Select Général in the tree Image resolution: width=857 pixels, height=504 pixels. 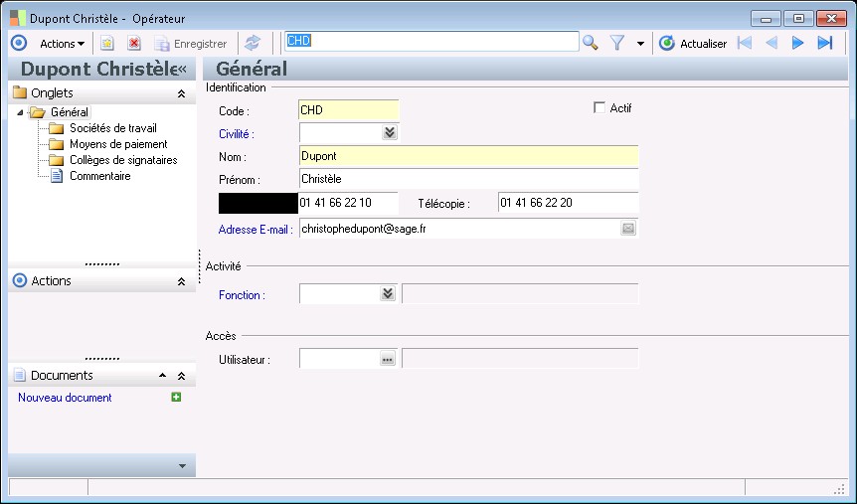tap(69, 112)
